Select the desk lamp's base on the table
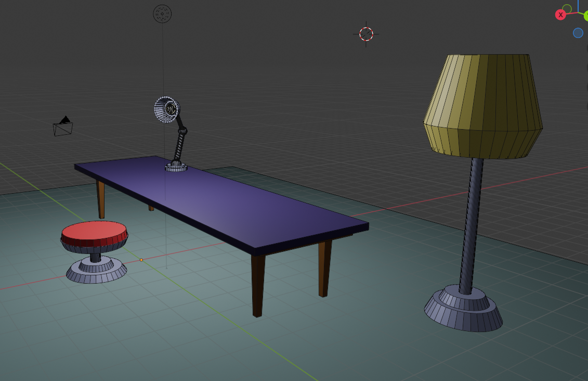This screenshot has height=381, width=588. point(176,167)
